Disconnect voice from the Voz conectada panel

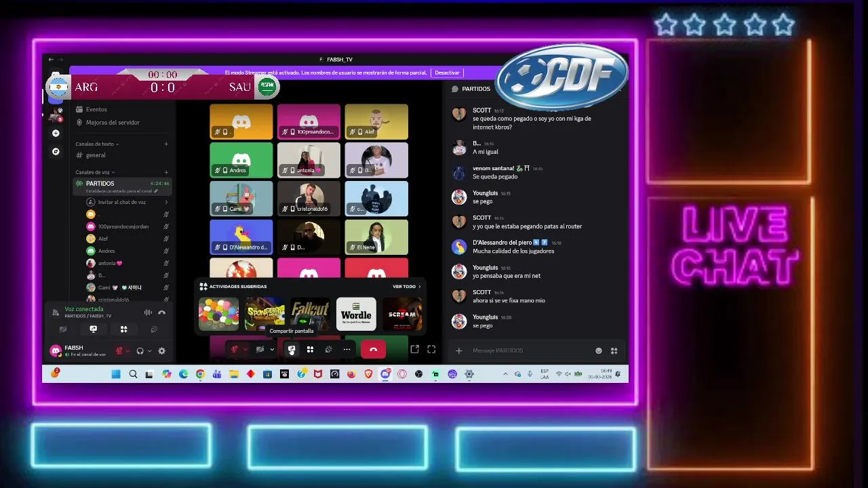click(161, 312)
